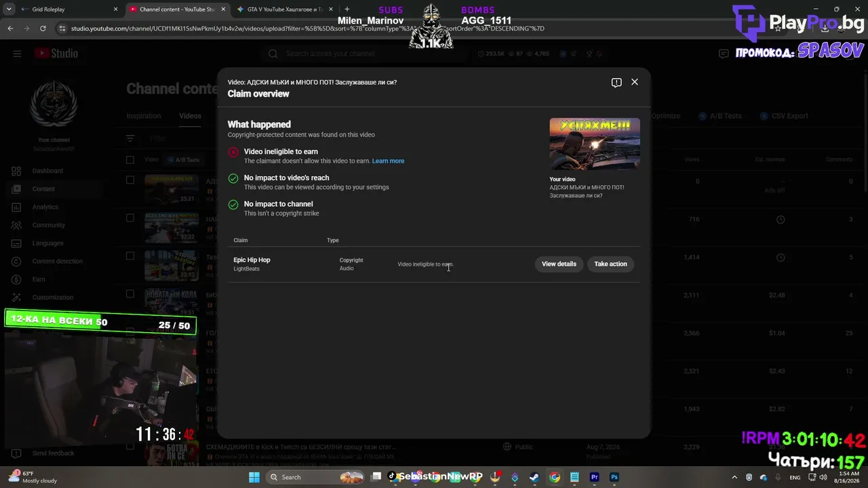Screen dimensions: 868x488
Task: Open the Customization sidebar icon
Action: [x=17, y=298]
